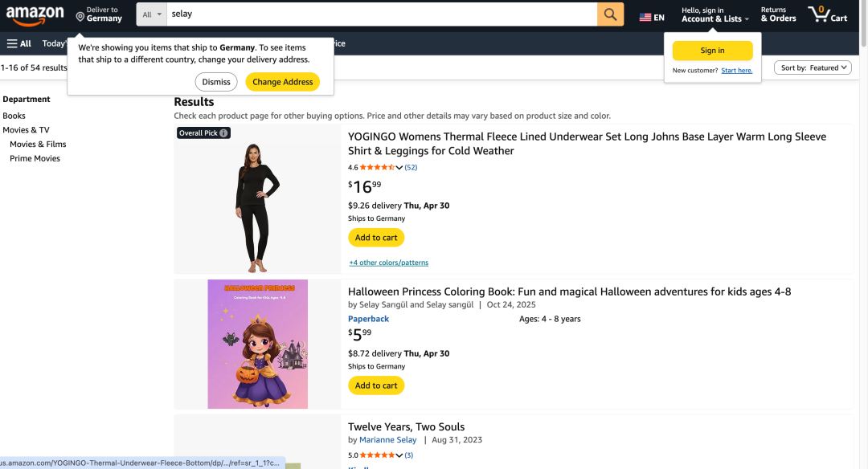
Task: Select the Books department
Action: [x=14, y=116]
